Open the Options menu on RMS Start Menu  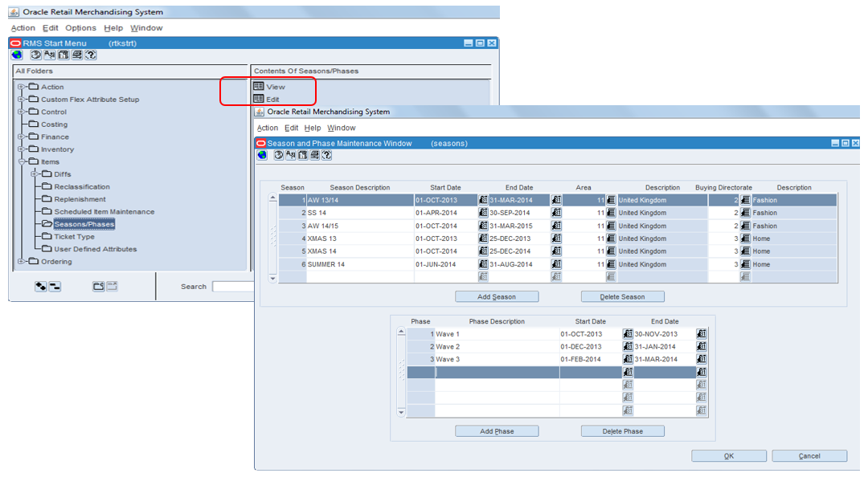coord(80,27)
